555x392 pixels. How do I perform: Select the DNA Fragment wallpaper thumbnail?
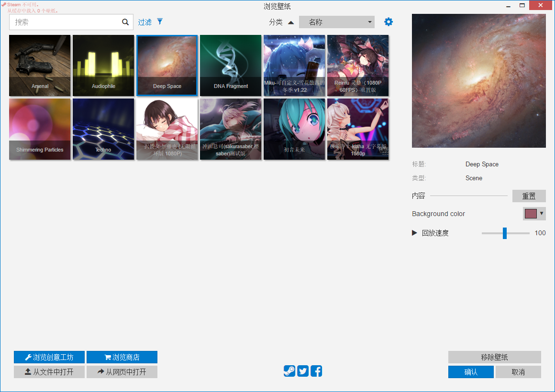pos(231,65)
